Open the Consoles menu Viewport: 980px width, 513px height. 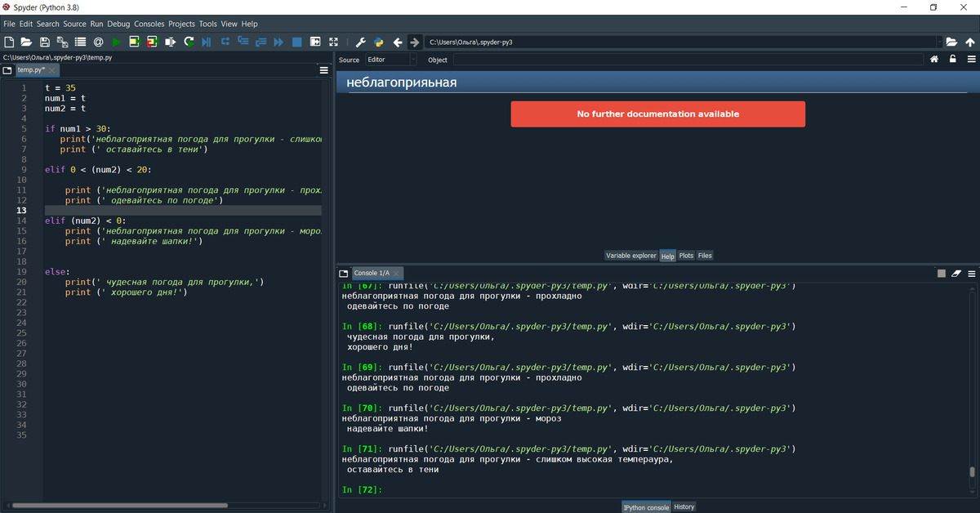(x=149, y=24)
